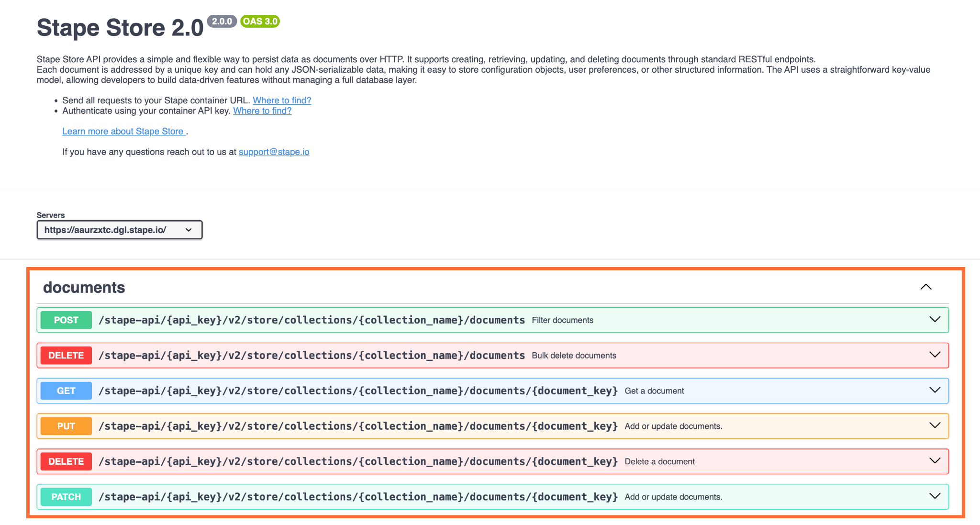The height and width of the screenshot is (525, 980).
Task: Open the container URL "Where to find?" link
Action: 282,101
